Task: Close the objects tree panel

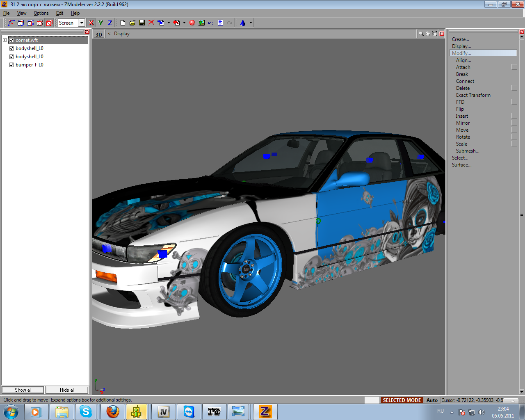Action: 87,32
